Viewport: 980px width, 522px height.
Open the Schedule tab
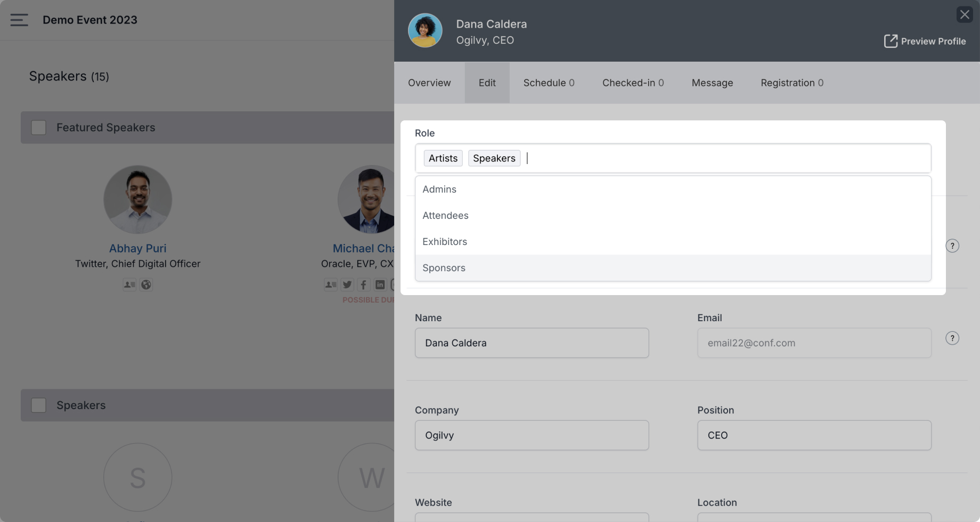pos(549,83)
